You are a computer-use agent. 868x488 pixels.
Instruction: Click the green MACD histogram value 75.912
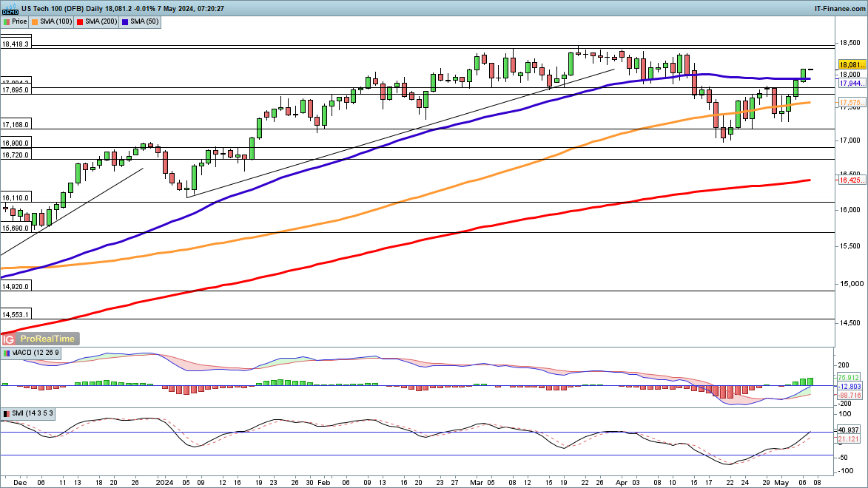coord(850,378)
